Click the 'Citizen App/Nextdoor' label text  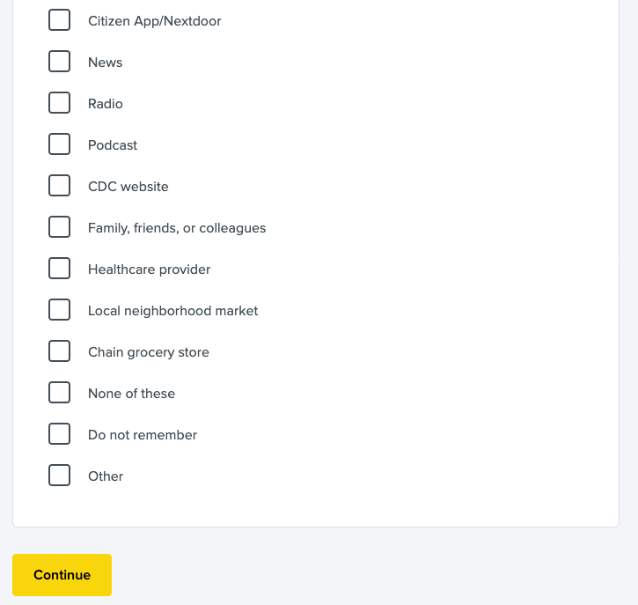(154, 21)
